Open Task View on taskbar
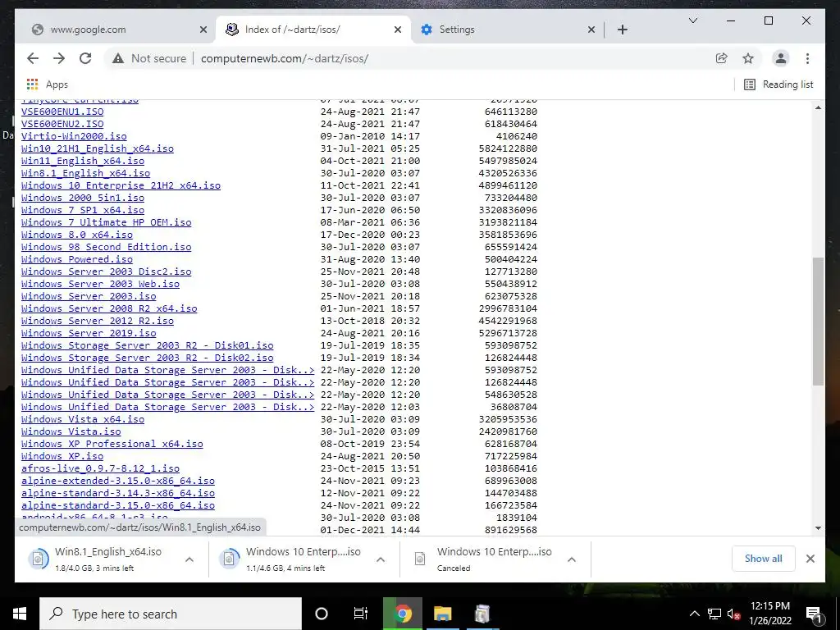Viewport: 840px width, 630px height. (361, 614)
